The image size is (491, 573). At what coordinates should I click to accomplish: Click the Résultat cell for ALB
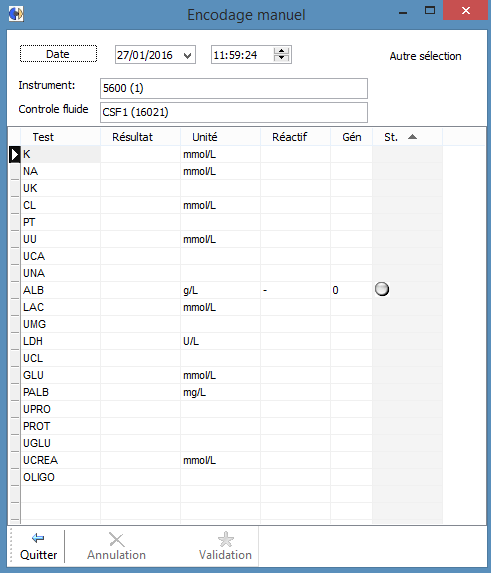[x=140, y=291]
